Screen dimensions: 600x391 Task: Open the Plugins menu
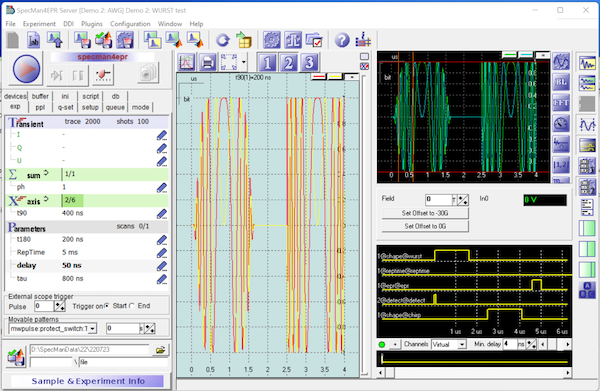click(x=92, y=24)
